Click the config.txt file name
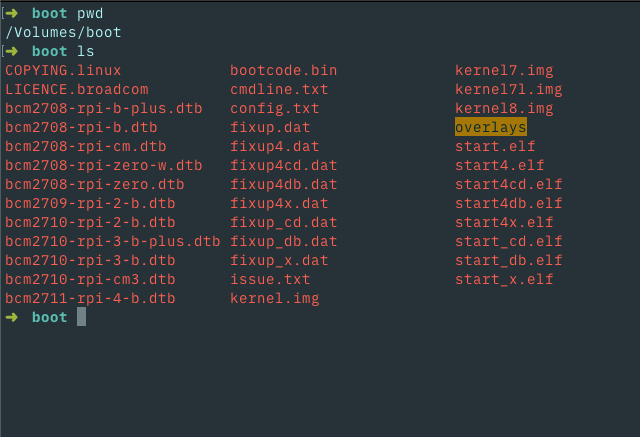The height and width of the screenshot is (437, 640). tap(274, 108)
